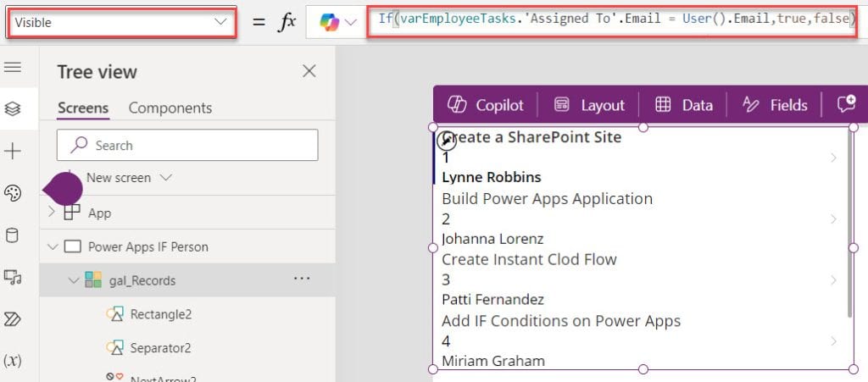868x382 pixels.
Task: Select the 'Johanna Lorenz' label
Action: pyautogui.click(x=492, y=239)
